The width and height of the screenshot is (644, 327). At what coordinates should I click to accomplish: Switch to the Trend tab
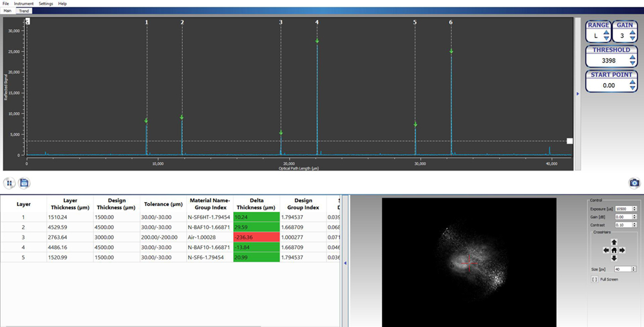[x=24, y=11]
